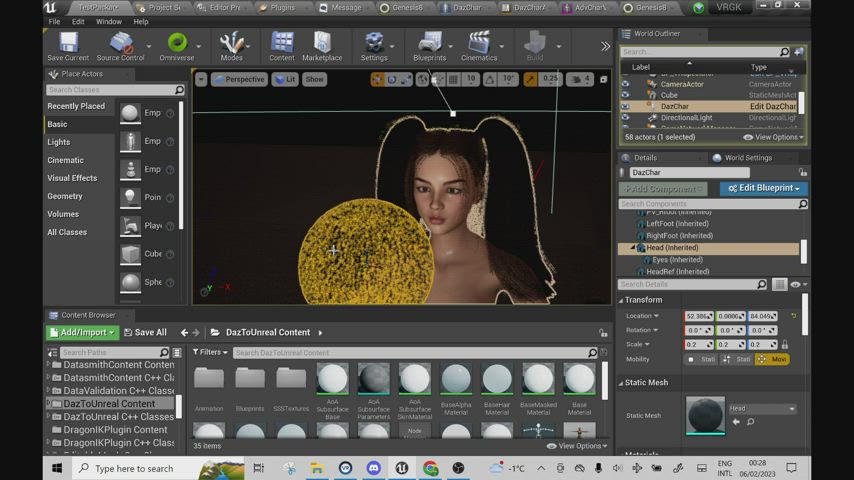854x480 pixels.
Task: Click the Blueprints toolbar icon
Action: (x=430, y=46)
